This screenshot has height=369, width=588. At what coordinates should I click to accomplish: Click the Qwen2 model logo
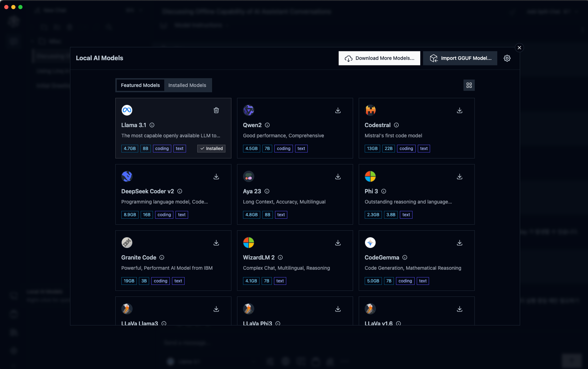(249, 110)
